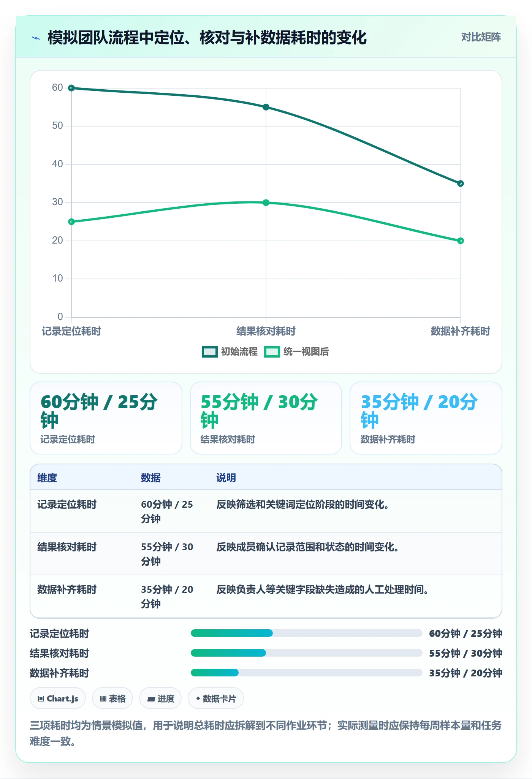Click the 表格 tag chip
The height and width of the screenshot is (779, 532).
click(x=112, y=698)
